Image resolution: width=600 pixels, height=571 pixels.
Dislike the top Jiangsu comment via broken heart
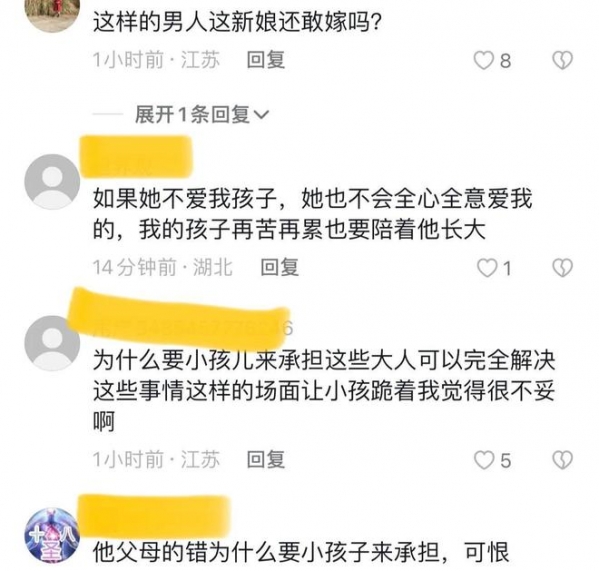click(x=562, y=60)
